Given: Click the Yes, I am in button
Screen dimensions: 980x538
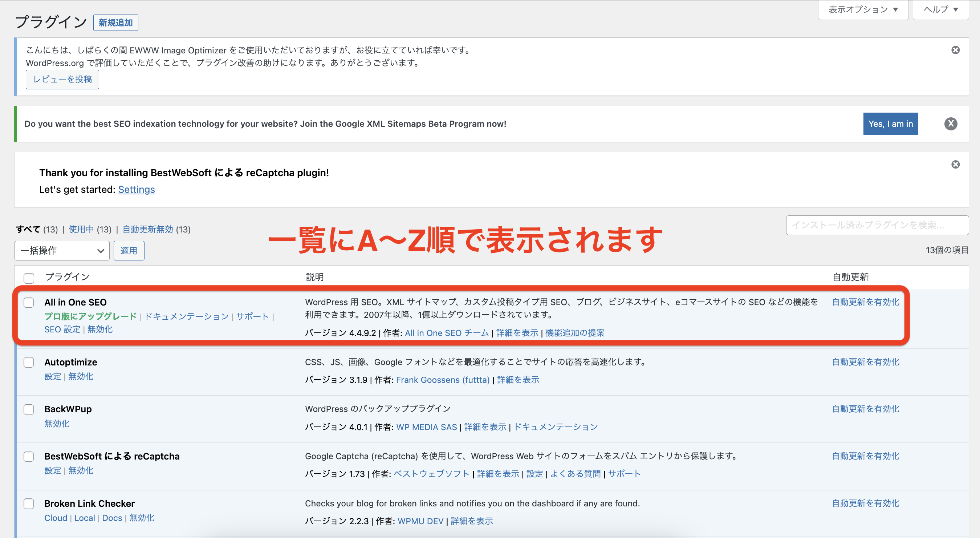Looking at the screenshot, I should coord(891,124).
